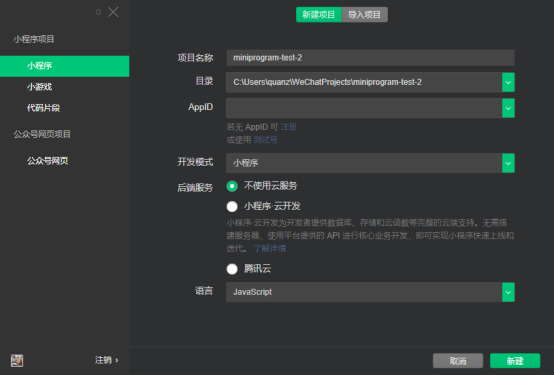Open the AppID dropdown arrow
The image size is (554, 376).
[x=508, y=108]
